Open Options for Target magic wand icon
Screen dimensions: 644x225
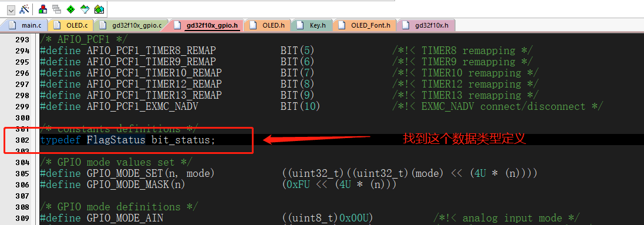pyautogui.click(x=25, y=9)
